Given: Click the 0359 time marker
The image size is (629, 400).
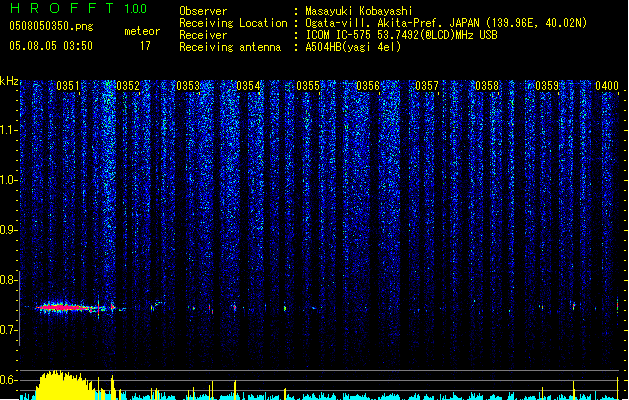Looking at the screenshot, I should (547, 86).
